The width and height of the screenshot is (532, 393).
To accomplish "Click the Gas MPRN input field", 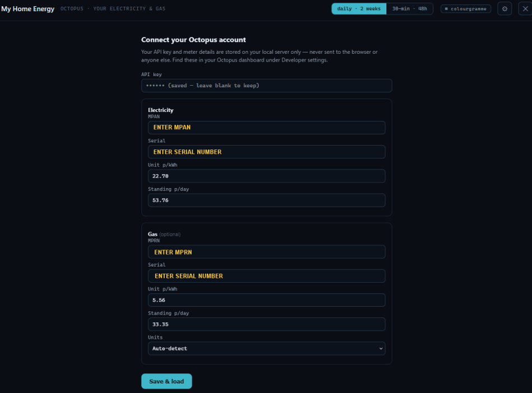I will [267, 251].
